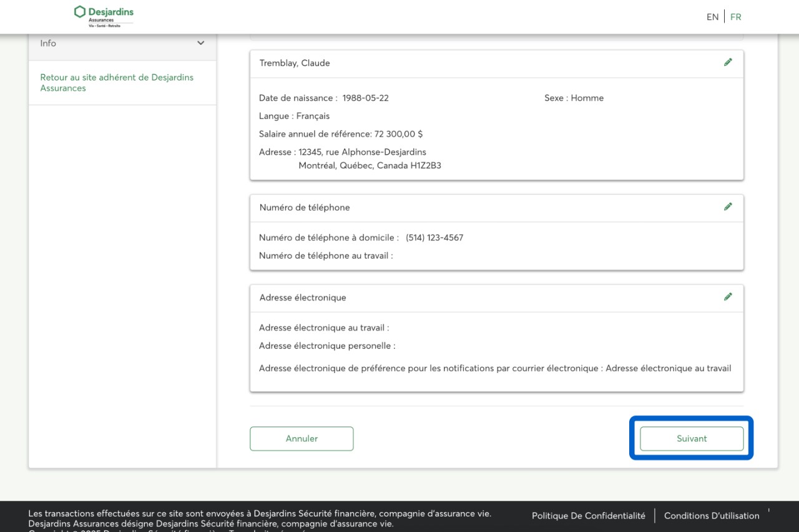Click the home phone number (514) 123-4567
799x532 pixels.
coord(434,238)
